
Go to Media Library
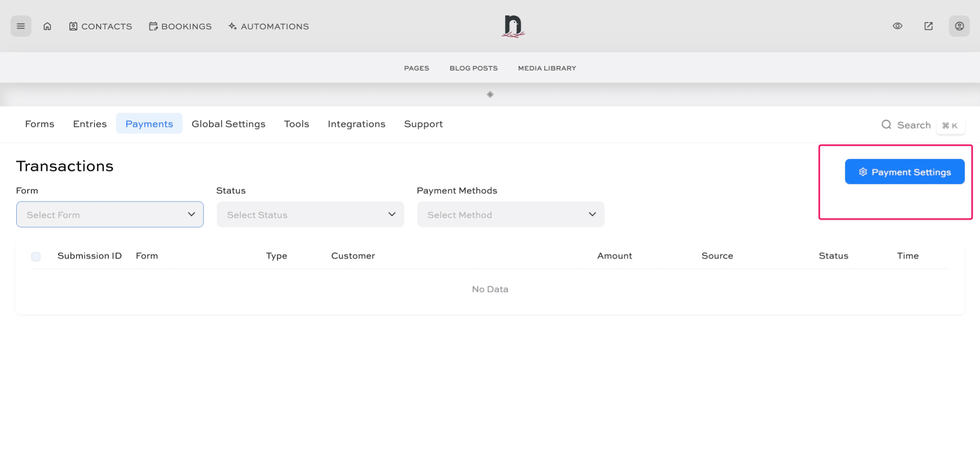point(546,68)
